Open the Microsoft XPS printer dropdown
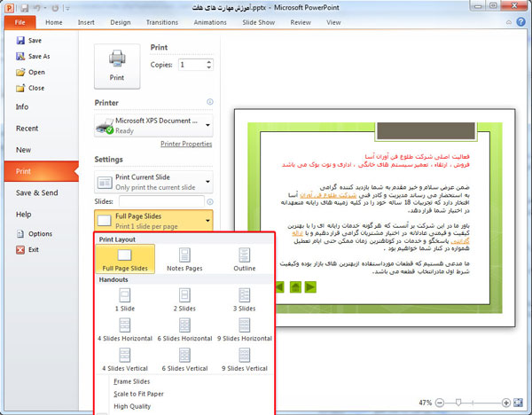Viewport: 532px width, 415px height. point(207,125)
